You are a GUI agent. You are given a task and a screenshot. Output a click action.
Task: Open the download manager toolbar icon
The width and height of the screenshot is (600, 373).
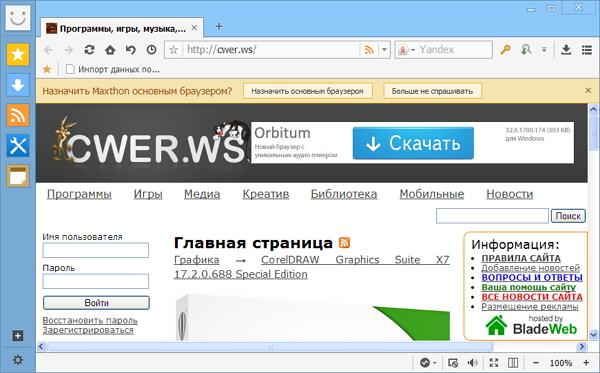pos(566,50)
